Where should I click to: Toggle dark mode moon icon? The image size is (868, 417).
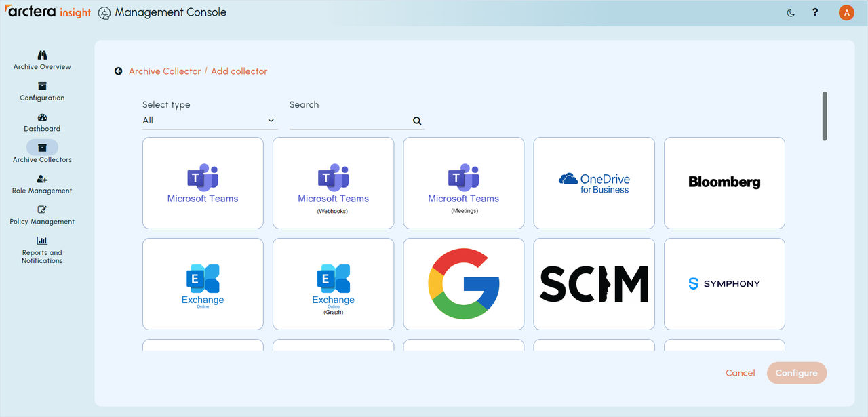(x=791, y=13)
